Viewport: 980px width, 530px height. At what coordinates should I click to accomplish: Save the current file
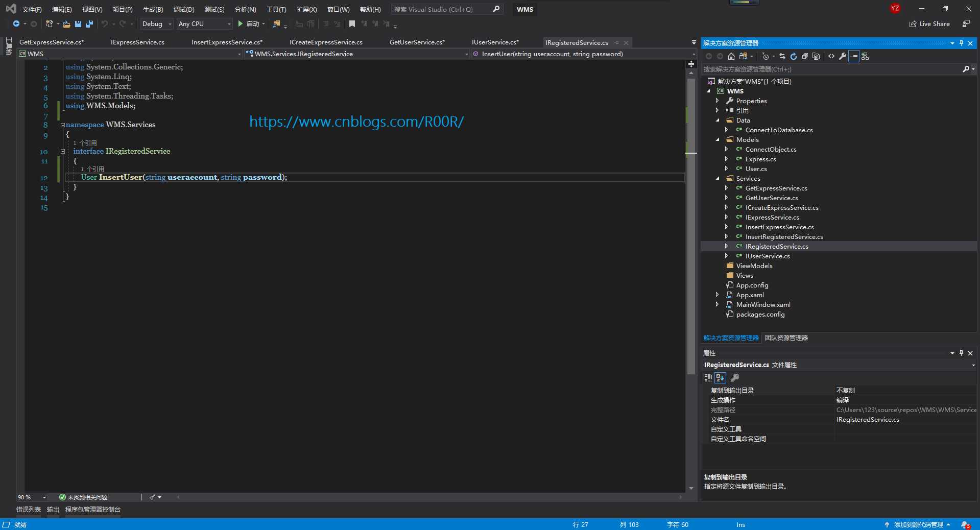pyautogui.click(x=78, y=23)
